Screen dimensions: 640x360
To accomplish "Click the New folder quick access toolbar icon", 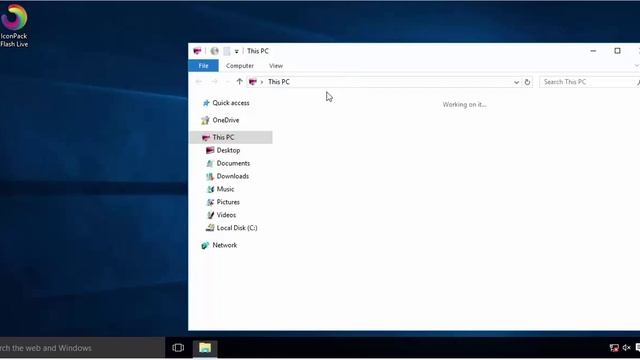I will (227, 51).
